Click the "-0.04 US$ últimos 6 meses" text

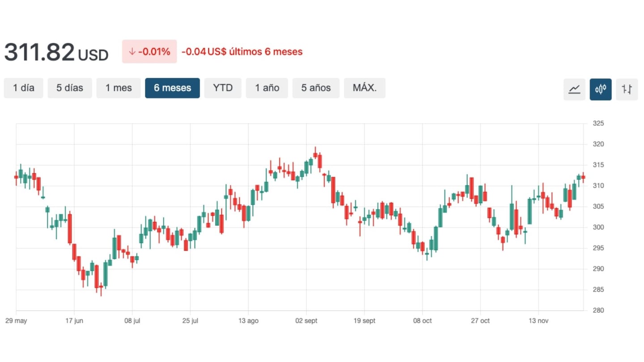pos(242,51)
